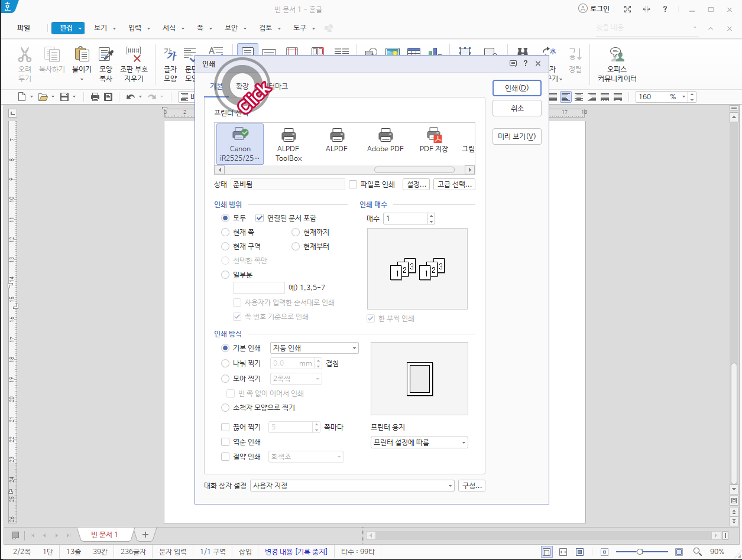Click the undo arrow icon
The height and width of the screenshot is (560, 742).
[x=130, y=97]
